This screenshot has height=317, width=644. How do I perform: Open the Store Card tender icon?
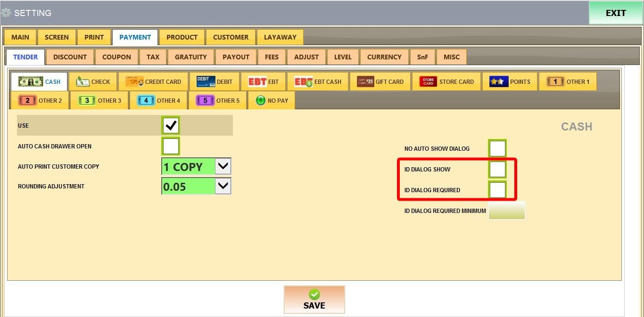point(428,81)
